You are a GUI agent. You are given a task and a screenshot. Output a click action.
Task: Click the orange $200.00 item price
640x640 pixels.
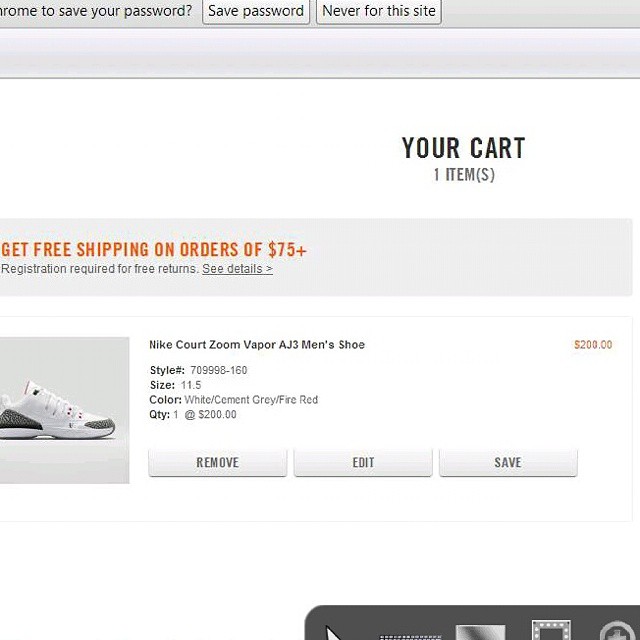pyautogui.click(x=593, y=345)
